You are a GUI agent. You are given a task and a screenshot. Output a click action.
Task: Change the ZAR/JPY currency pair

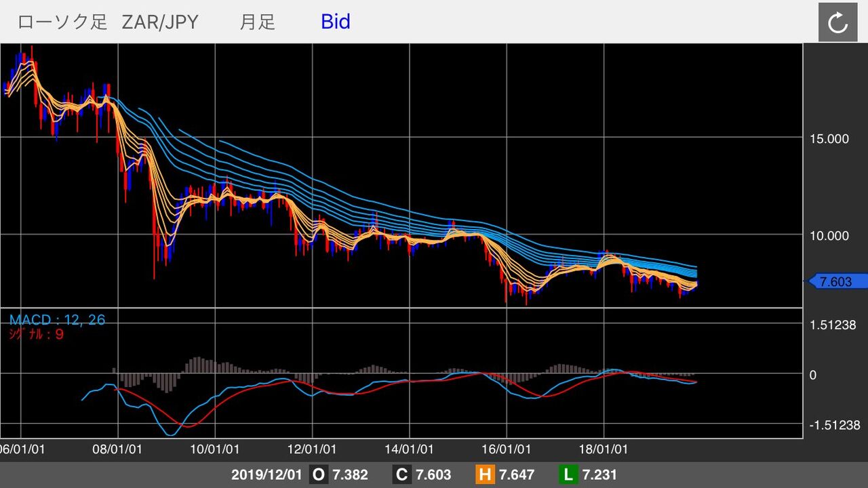[x=160, y=22]
